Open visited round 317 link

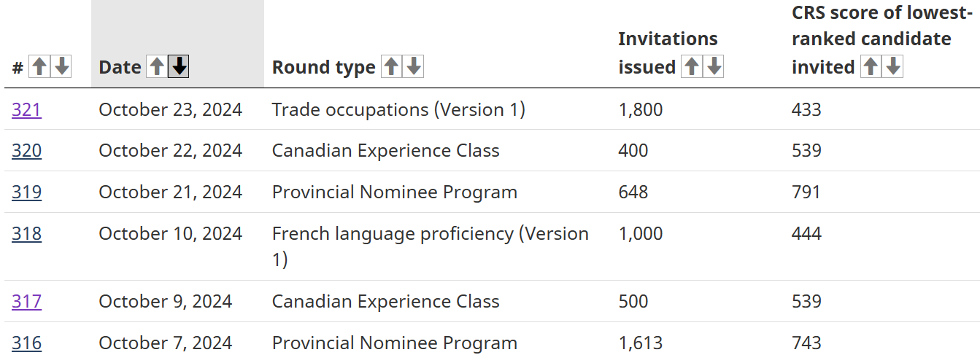point(26,302)
